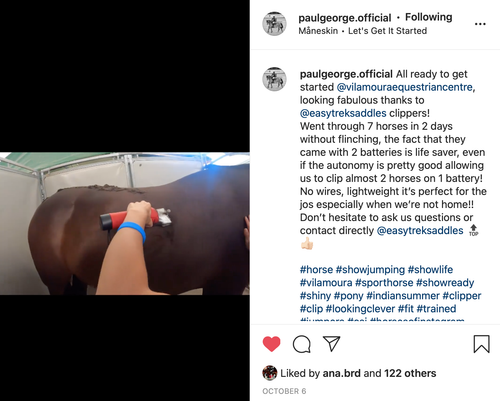The width and height of the screenshot is (500, 401).
Task: Open the #indiansummer hashtag
Action: 403,296
